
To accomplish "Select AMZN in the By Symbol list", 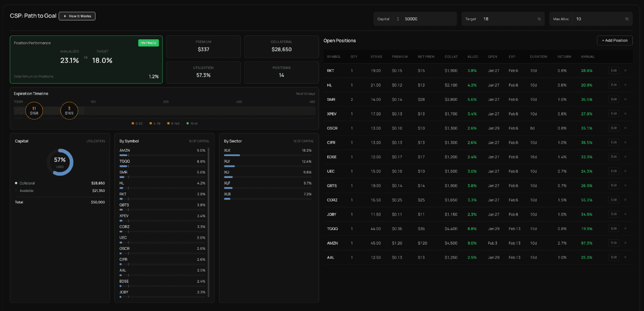I will pos(162,152).
